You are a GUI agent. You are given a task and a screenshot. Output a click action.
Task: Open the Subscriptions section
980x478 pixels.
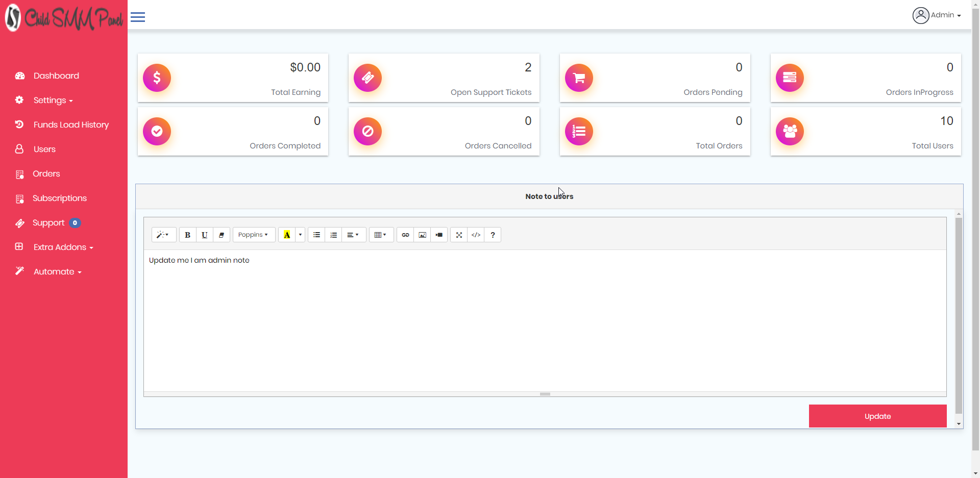coord(60,198)
